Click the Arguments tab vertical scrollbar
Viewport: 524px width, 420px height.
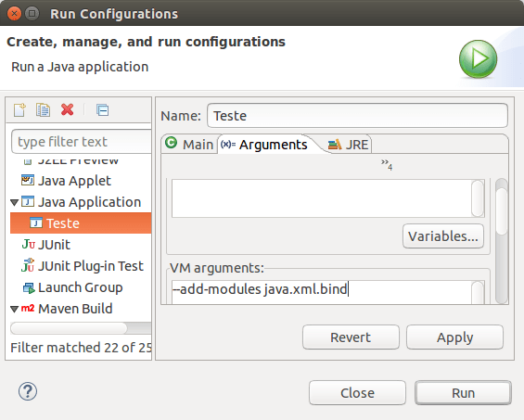502,240
